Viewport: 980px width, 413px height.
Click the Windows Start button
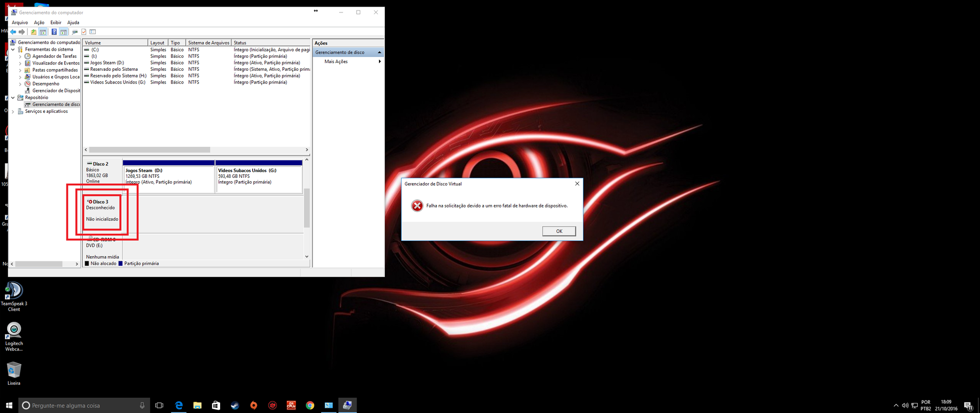pos(9,405)
